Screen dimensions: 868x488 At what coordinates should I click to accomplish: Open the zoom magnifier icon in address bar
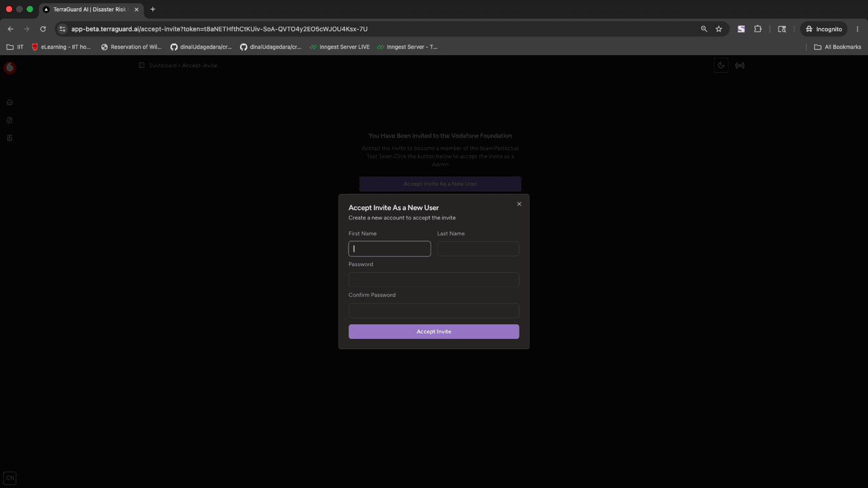pos(704,29)
